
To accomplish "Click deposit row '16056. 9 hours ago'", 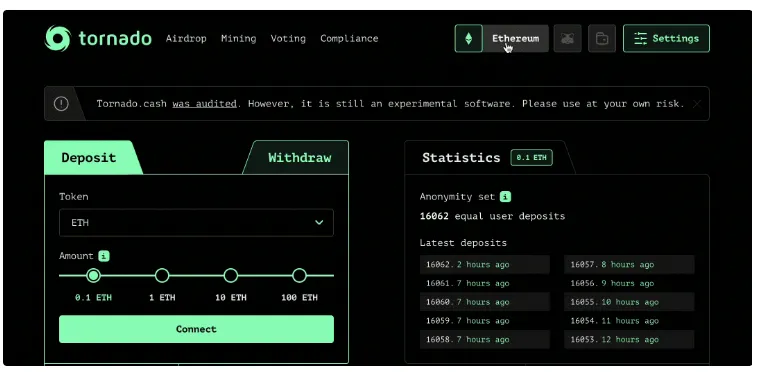I will point(629,283).
